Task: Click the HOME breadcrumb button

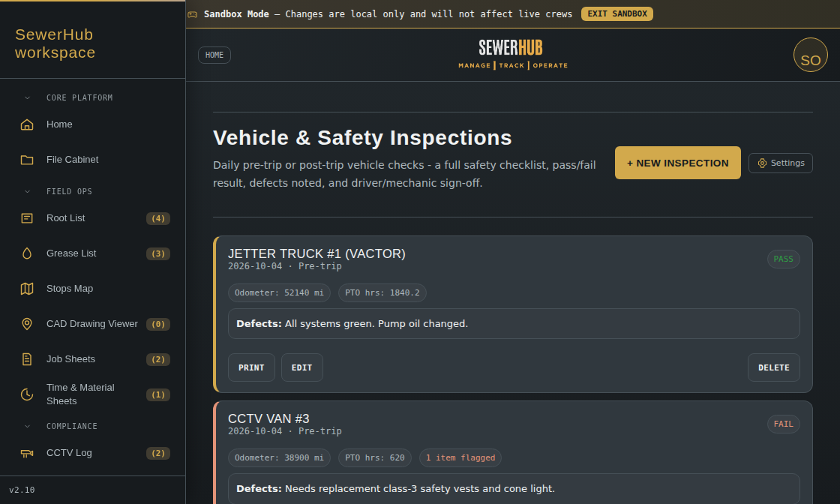Action: point(214,55)
